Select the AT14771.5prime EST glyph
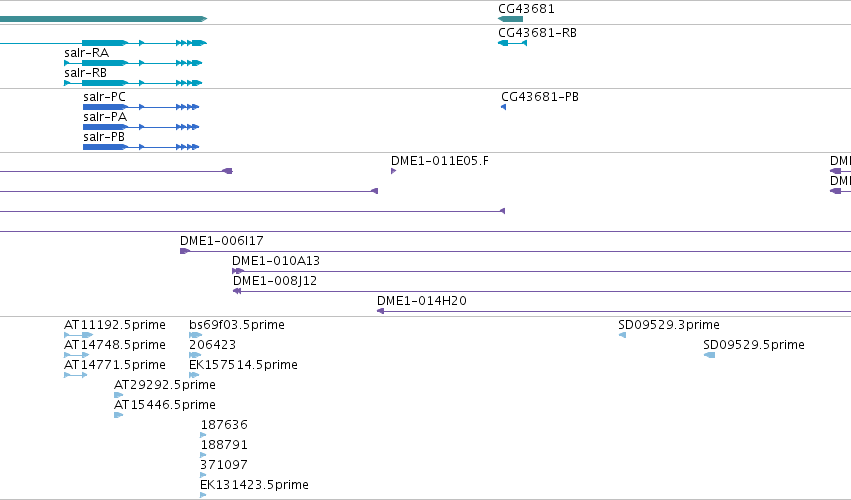Viewport: 851px width, 500px height. pos(75,375)
